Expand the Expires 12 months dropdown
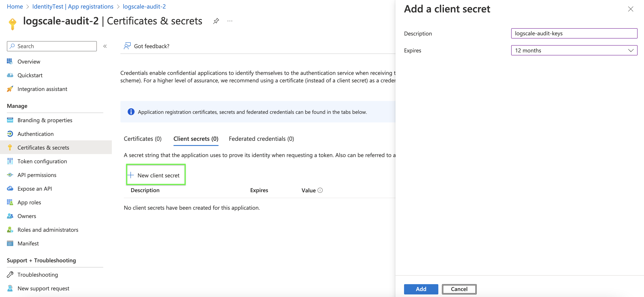644x297 pixels. click(x=574, y=50)
